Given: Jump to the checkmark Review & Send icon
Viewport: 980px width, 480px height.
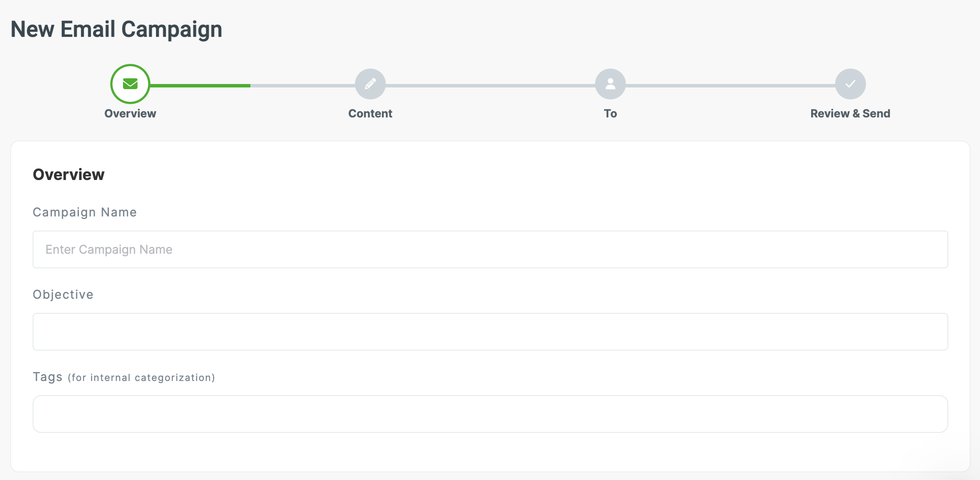Looking at the screenshot, I should pos(851,84).
